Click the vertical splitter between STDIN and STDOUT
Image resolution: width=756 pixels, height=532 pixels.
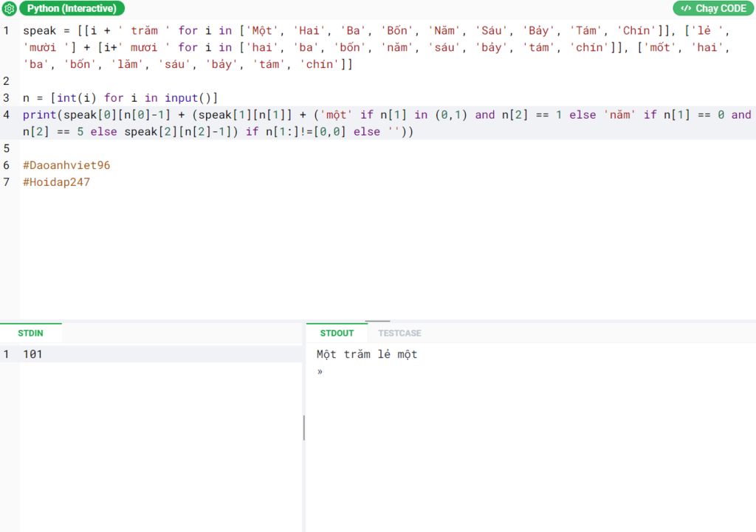click(303, 427)
